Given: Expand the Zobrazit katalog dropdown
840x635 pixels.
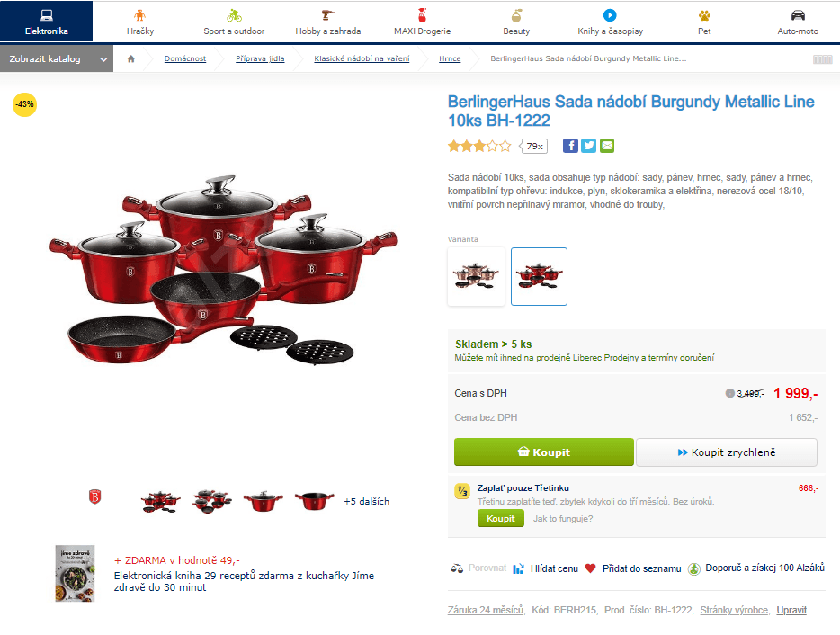Looking at the screenshot, I should pyautogui.click(x=57, y=59).
